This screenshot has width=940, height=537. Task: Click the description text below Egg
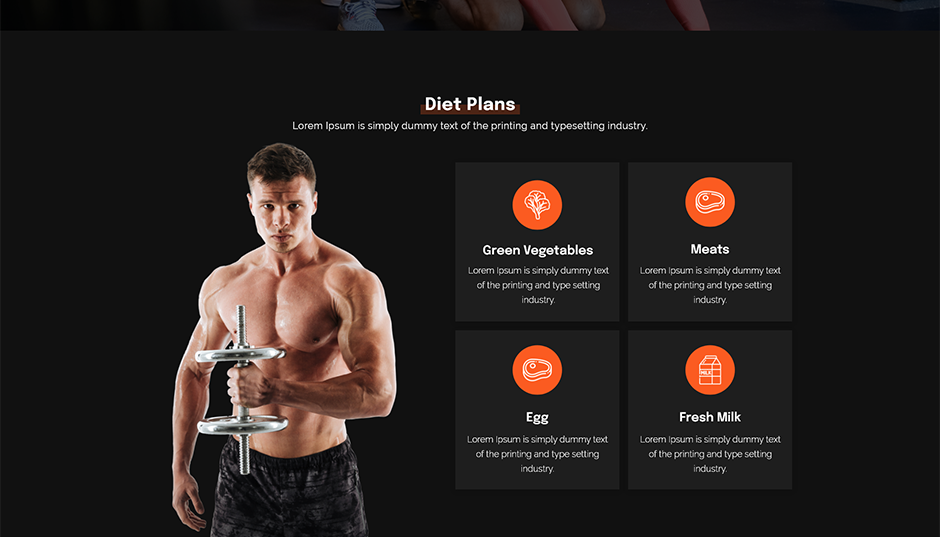point(537,454)
